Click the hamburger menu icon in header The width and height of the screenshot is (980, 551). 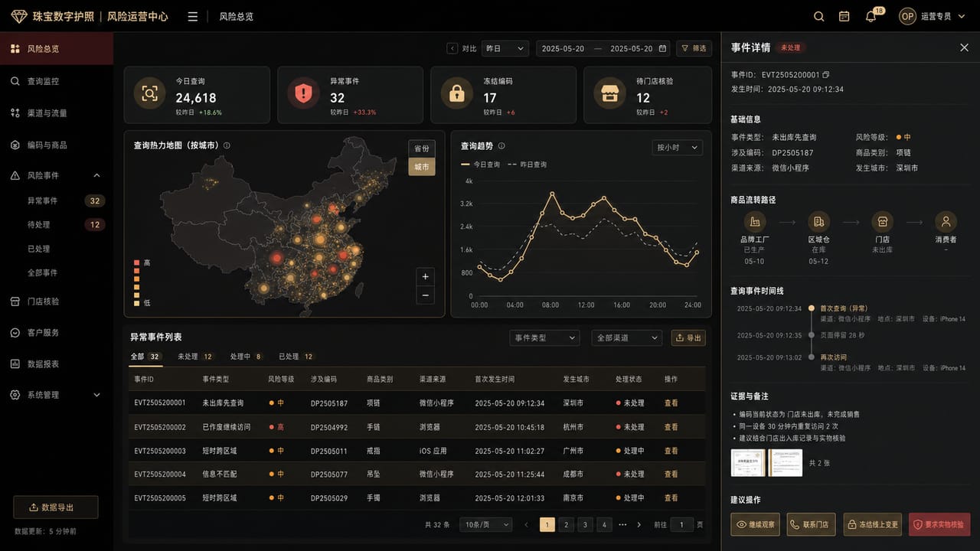193,16
